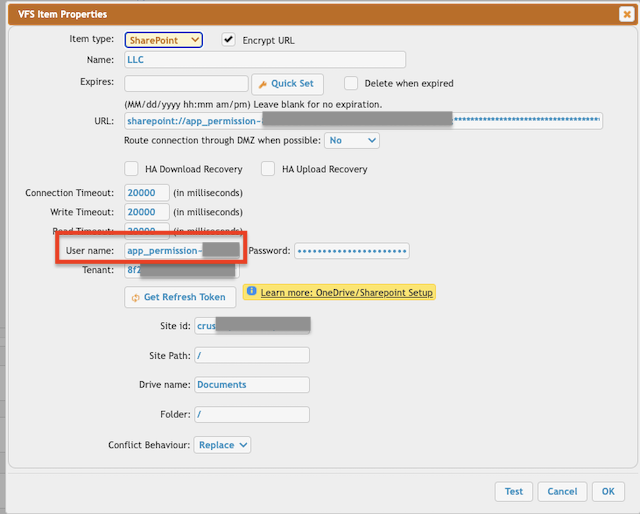Close the VFS Item Properties dialog
The height and width of the screenshot is (514, 640).
tap(627, 14)
